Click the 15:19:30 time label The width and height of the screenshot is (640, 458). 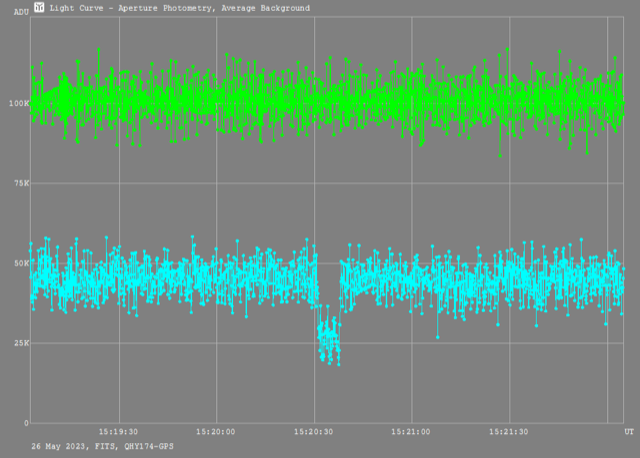pos(118,432)
